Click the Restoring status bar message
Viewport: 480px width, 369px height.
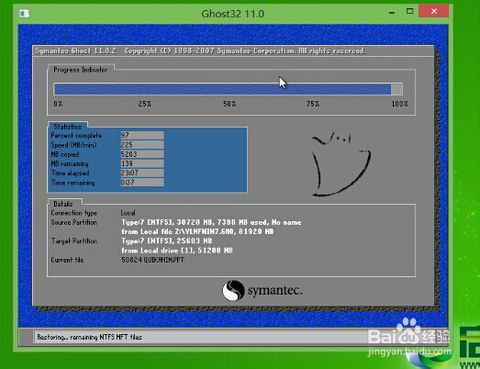coord(89,337)
